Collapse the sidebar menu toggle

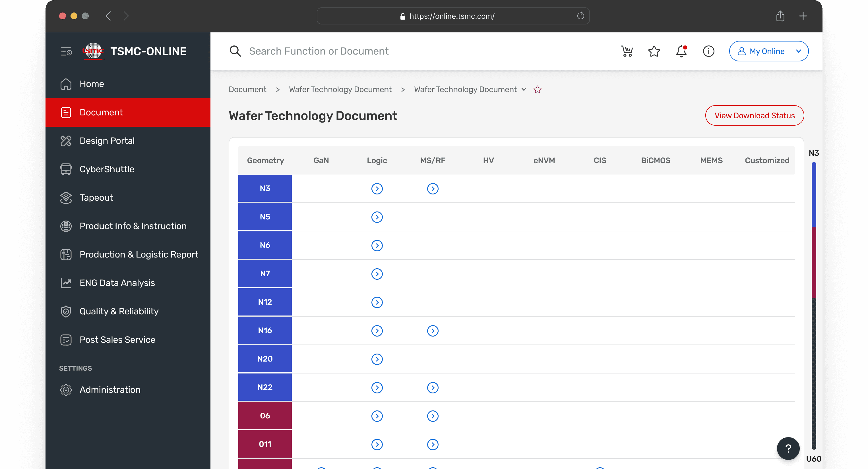pyautogui.click(x=66, y=51)
